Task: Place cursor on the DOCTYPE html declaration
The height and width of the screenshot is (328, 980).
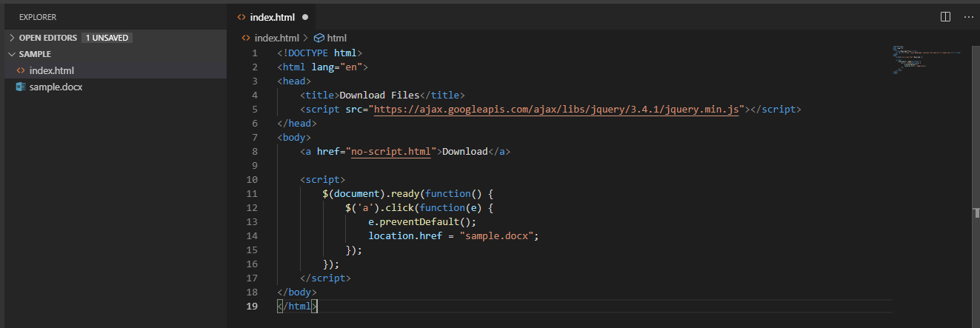Action: (x=319, y=53)
